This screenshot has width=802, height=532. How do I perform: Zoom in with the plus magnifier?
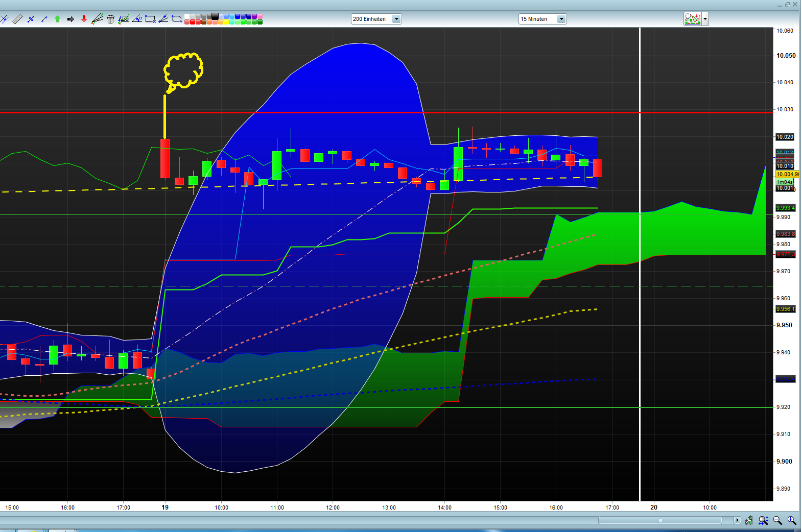point(792,520)
